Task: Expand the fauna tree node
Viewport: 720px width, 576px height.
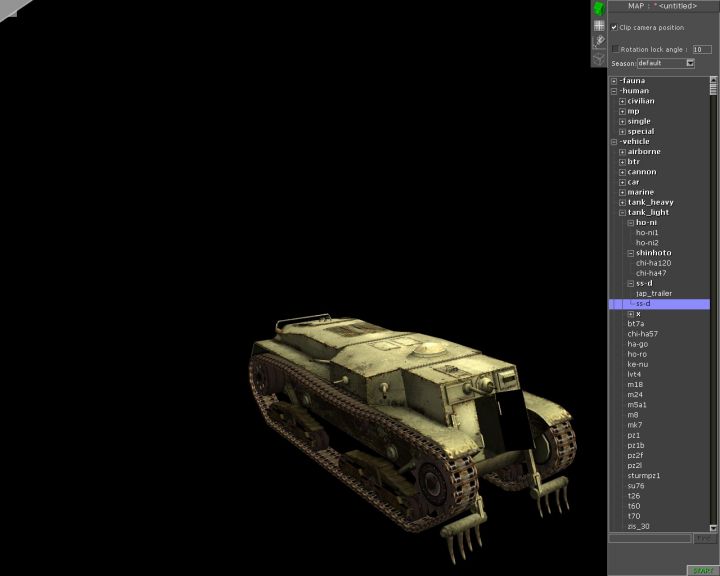Action: (614, 81)
